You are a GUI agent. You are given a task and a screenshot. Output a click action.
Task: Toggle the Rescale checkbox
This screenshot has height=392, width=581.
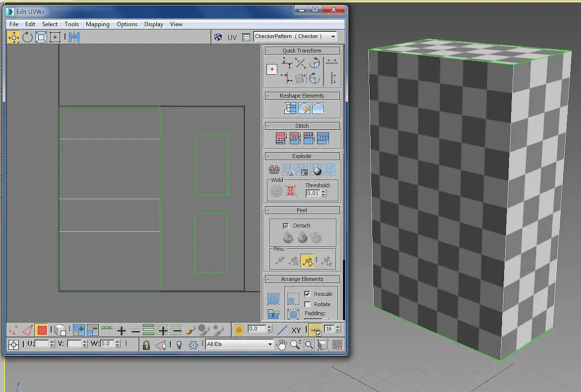click(308, 294)
